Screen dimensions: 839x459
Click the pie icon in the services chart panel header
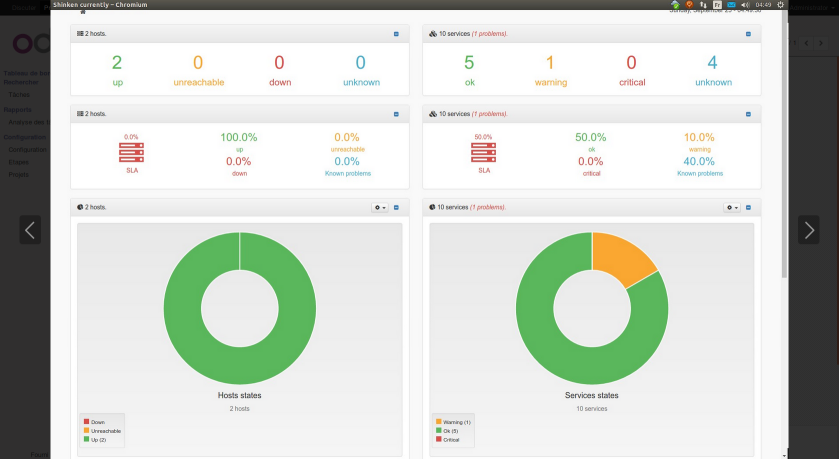point(432,207)
